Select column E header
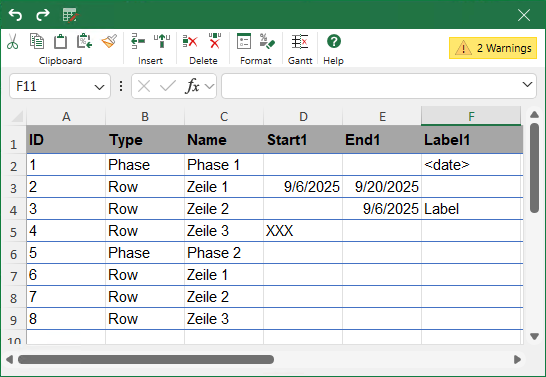The width and height of the screenshot is (546, 377). 382,117
